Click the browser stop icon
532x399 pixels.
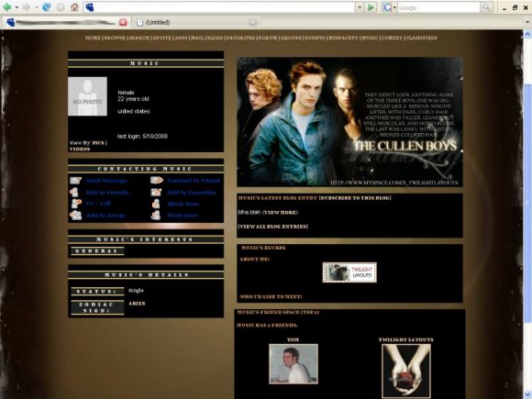coord(61,7)
